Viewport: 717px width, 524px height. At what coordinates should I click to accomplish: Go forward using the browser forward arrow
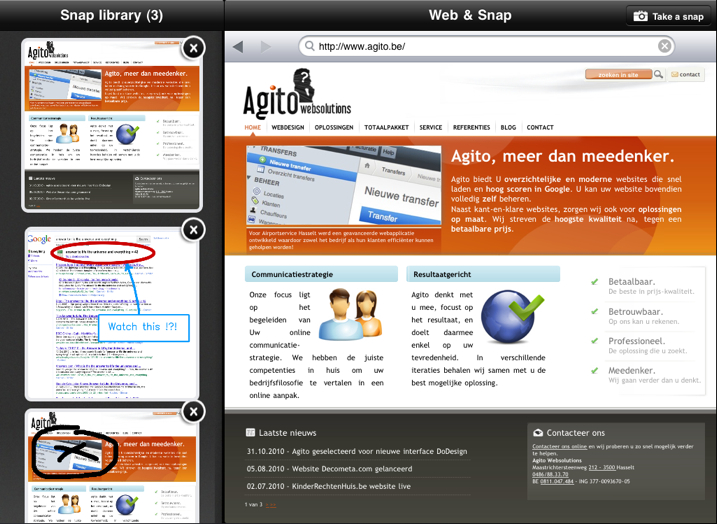tap(266, 46)
